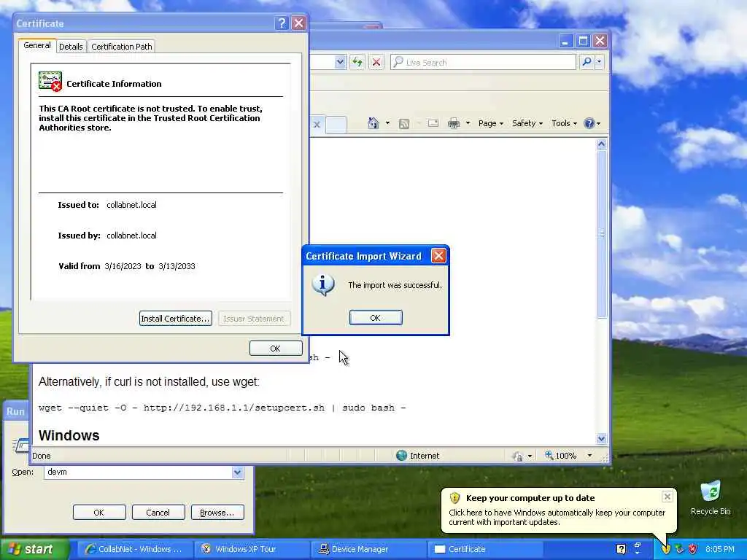
Task: Click the help question-mark taskbar icon
Action: [x=621, y=549]
